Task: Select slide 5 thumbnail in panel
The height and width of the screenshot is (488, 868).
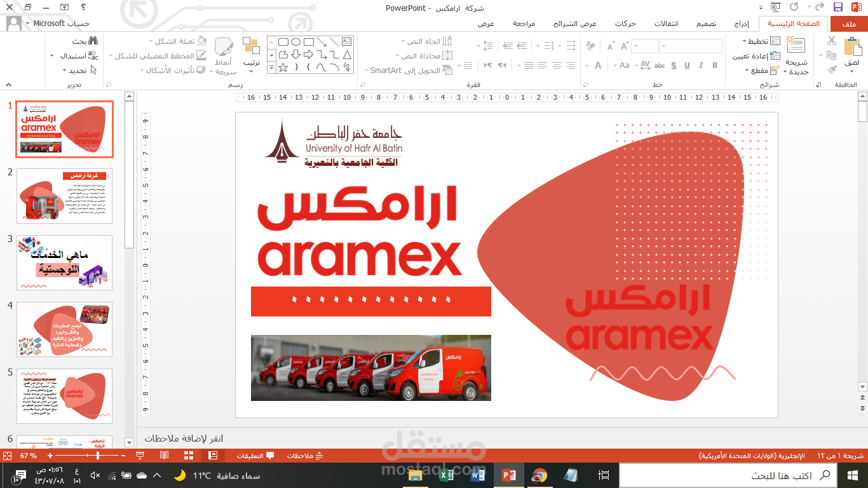Action: coord(65,396)
